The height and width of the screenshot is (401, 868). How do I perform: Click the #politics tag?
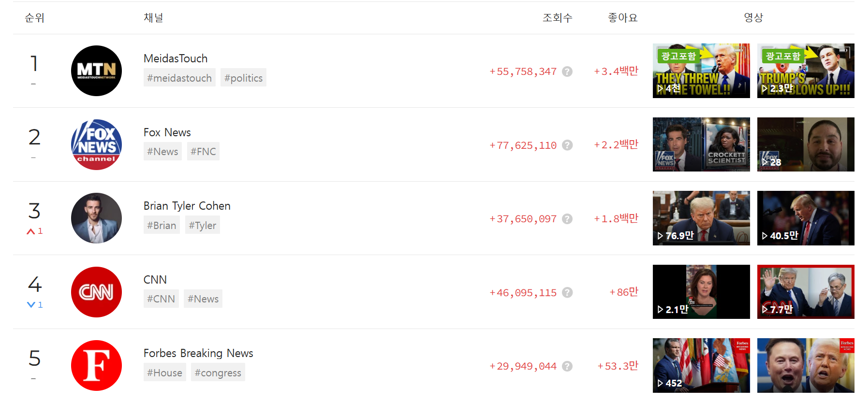pos(243,78)
